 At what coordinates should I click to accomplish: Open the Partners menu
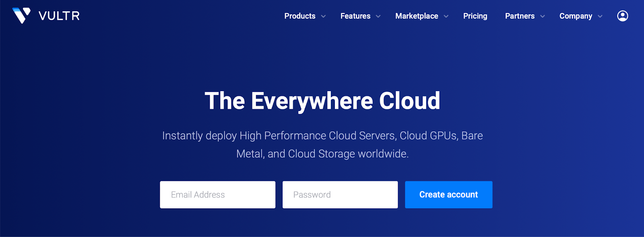[520, 16]
